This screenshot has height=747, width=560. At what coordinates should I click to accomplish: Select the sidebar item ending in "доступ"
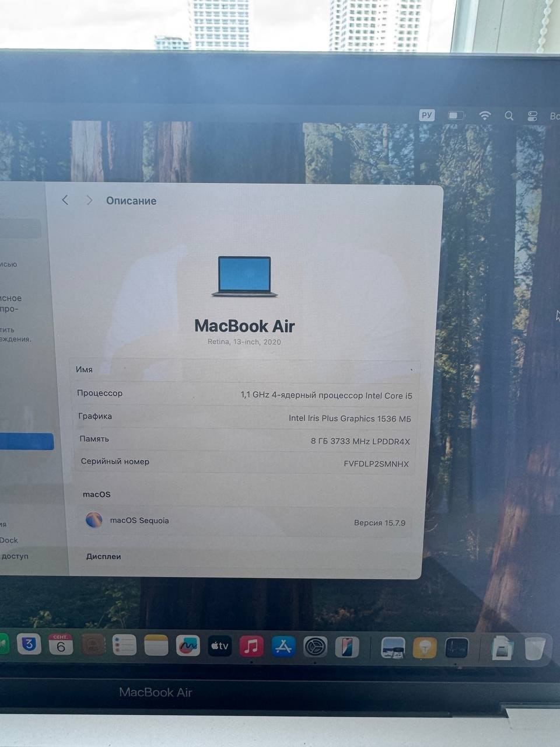[14, 556]
